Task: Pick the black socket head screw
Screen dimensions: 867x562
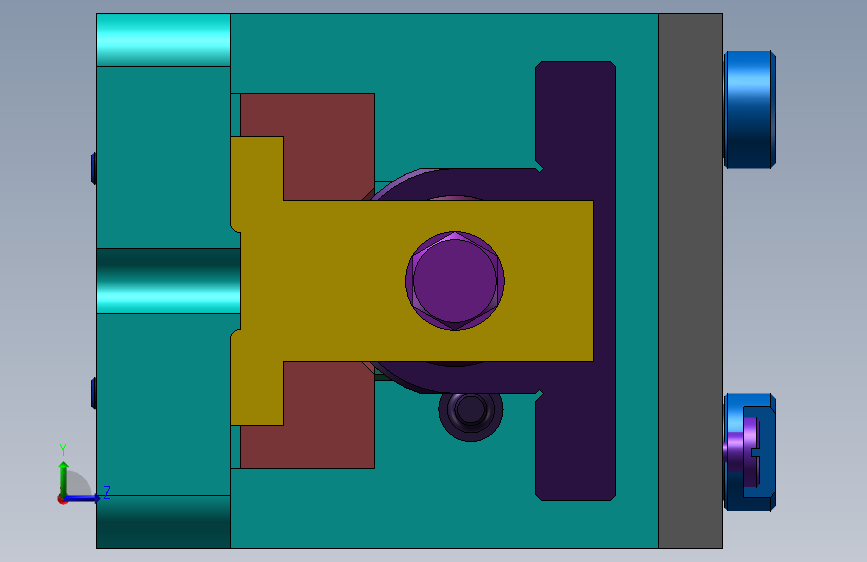Action: coord(471,410)
